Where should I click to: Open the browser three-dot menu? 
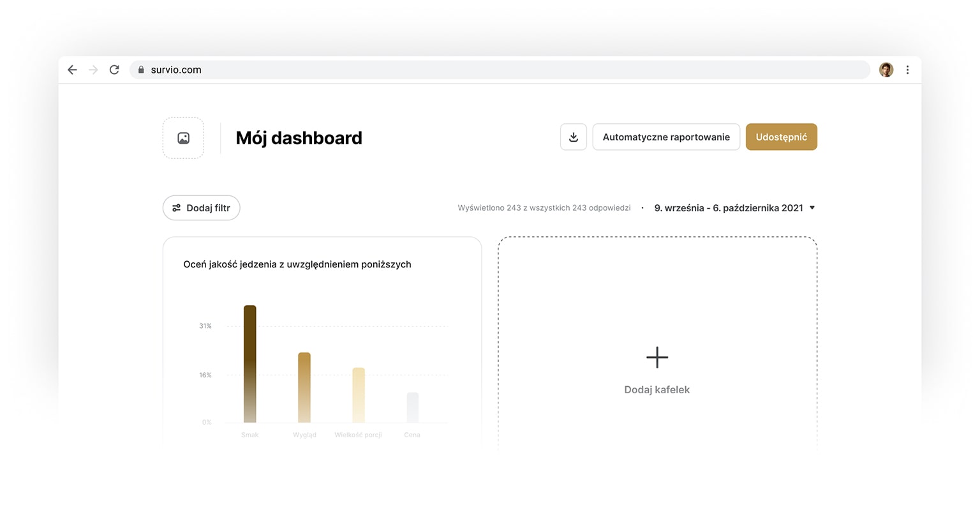tap(907, 70)
